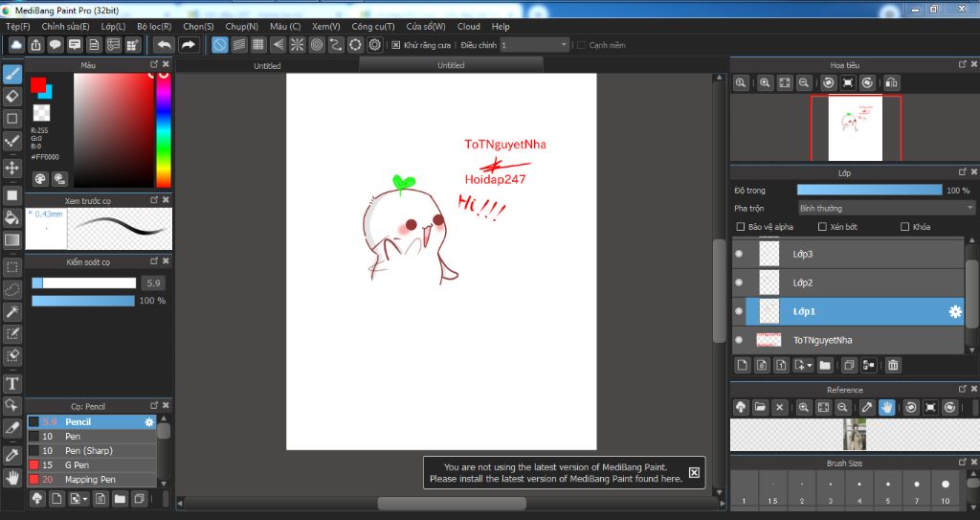Enable the radial snap

click(297, 45)
